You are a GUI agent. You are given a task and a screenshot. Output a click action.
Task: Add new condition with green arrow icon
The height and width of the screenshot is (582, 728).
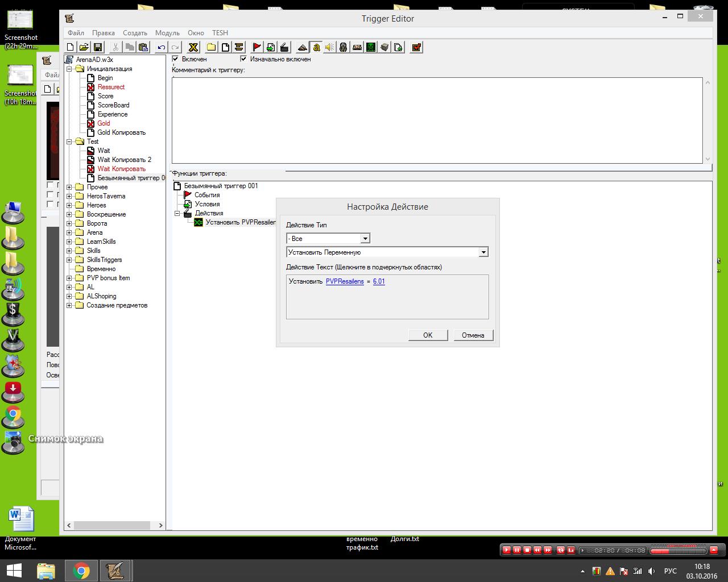pyautogui.click(x=271, y=47)
